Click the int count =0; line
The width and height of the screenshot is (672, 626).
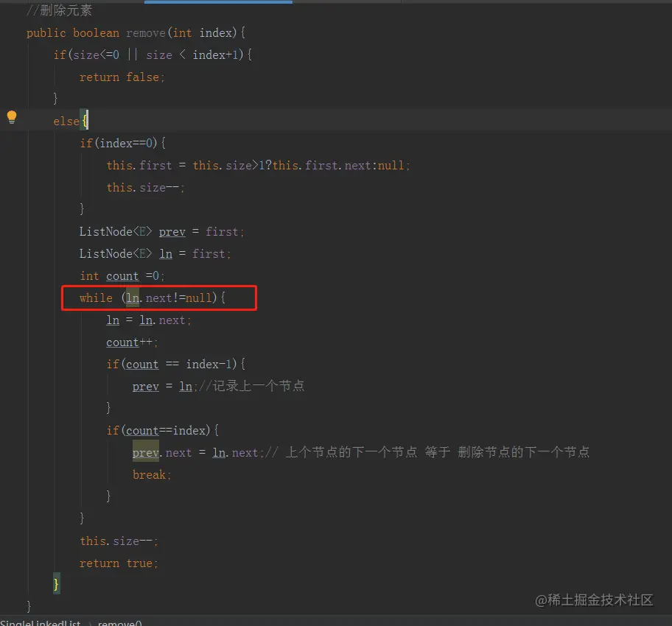(x=122, y=276)
